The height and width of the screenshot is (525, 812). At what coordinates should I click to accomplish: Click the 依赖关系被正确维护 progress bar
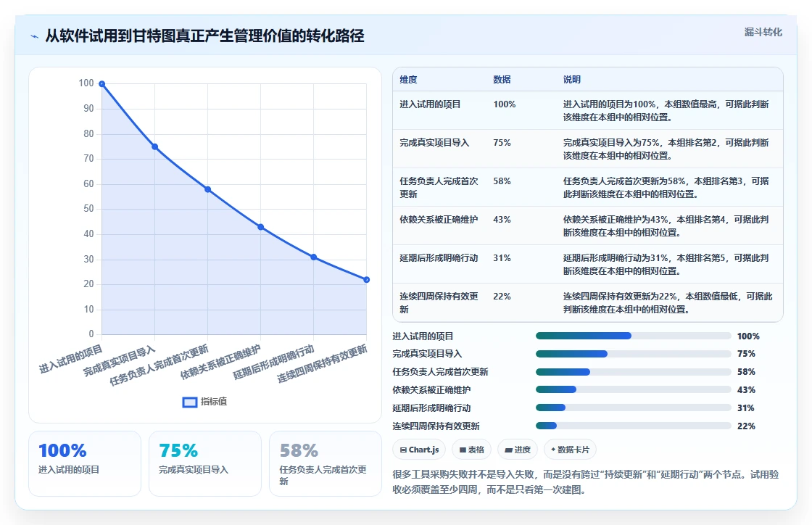tap(634, 390)
